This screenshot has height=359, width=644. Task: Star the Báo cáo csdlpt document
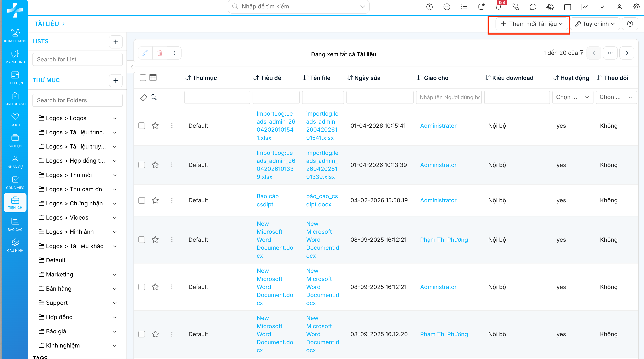tap(155, 200)
